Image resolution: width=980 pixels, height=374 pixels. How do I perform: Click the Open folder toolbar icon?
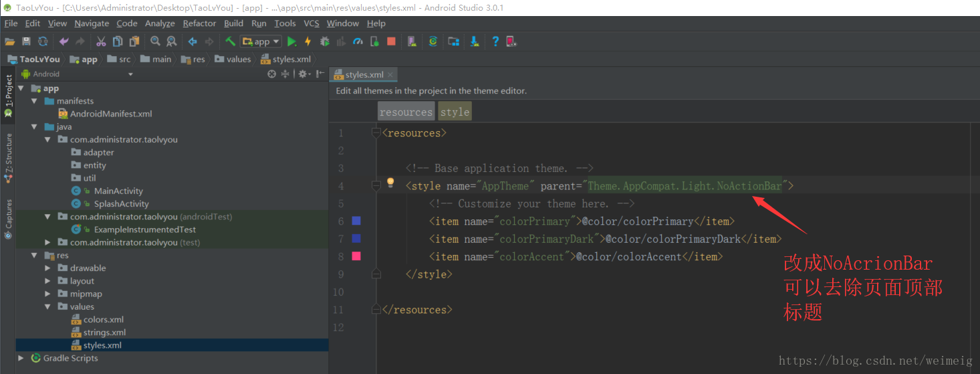[x=9, y=41]
